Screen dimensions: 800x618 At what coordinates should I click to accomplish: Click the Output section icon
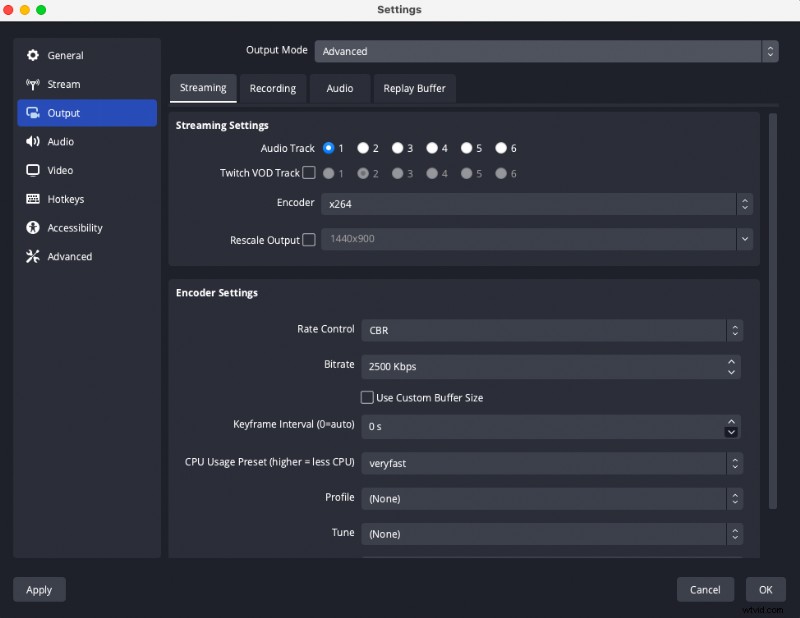coord(33,113)
